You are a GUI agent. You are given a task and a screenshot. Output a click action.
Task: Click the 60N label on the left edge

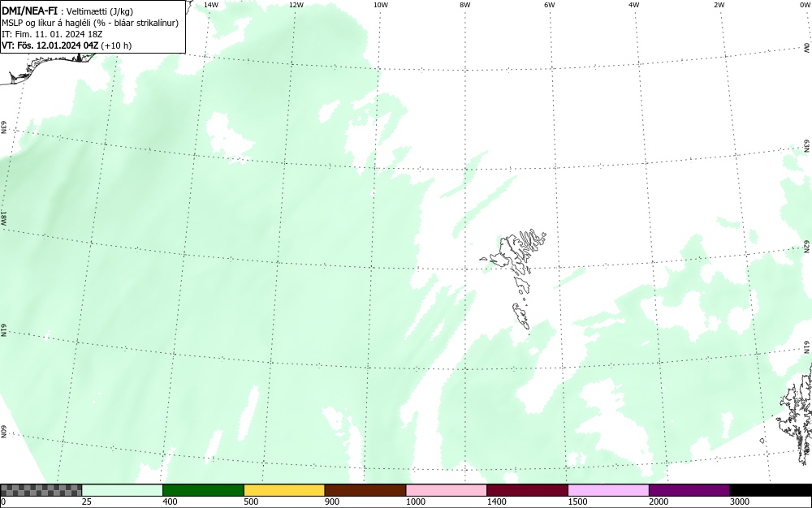pos(3,432)
